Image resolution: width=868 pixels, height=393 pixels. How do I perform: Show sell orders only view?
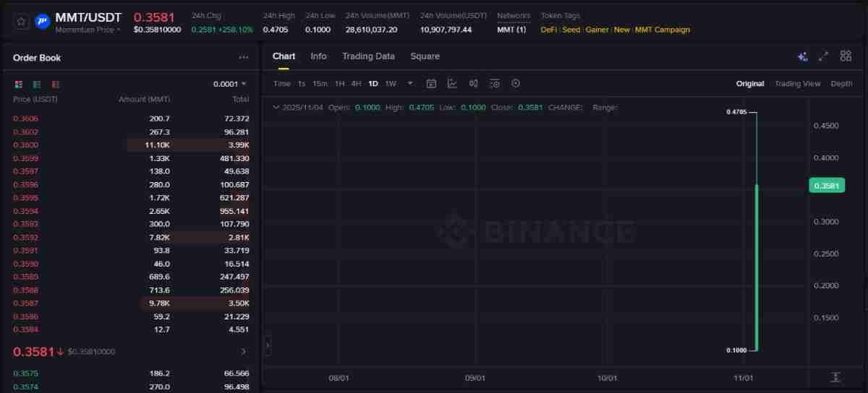(x=56, y=84)
